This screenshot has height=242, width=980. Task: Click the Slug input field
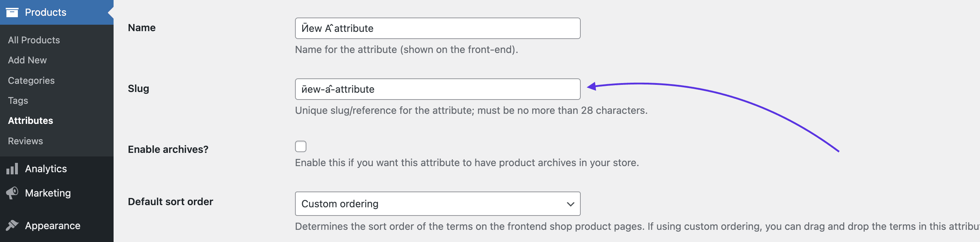pos(437,89)
